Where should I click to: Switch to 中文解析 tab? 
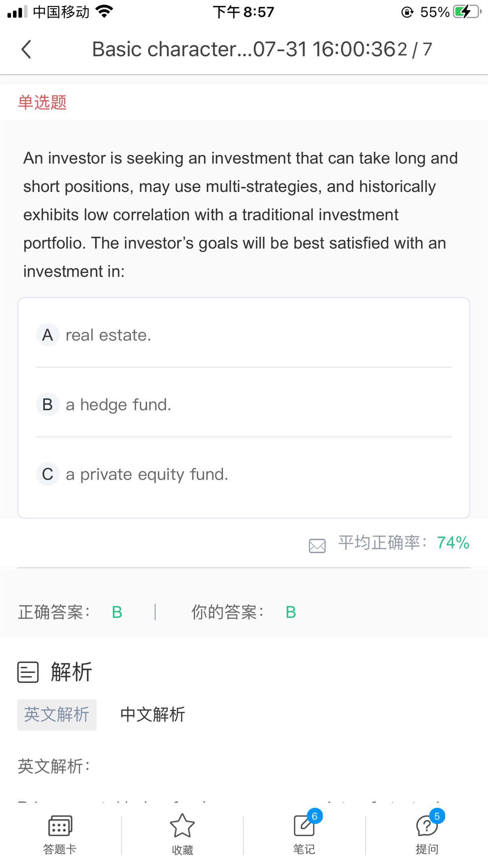point(152,715)
